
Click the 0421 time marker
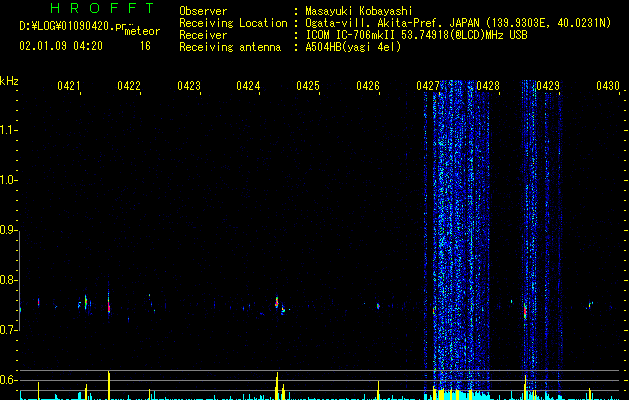69,85
